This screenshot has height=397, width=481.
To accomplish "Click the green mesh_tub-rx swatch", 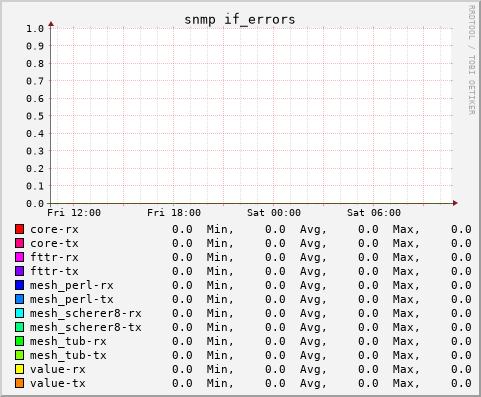I will coord(19,341).
